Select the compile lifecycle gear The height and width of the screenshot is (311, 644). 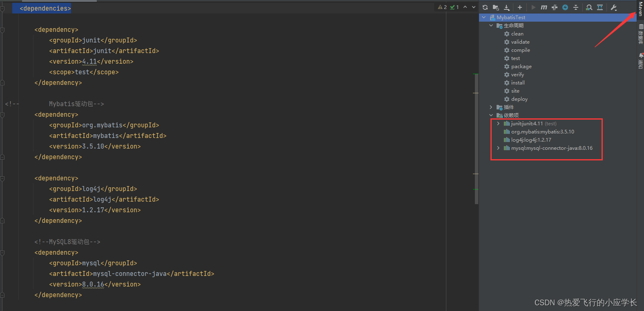[x=507, y=50]
